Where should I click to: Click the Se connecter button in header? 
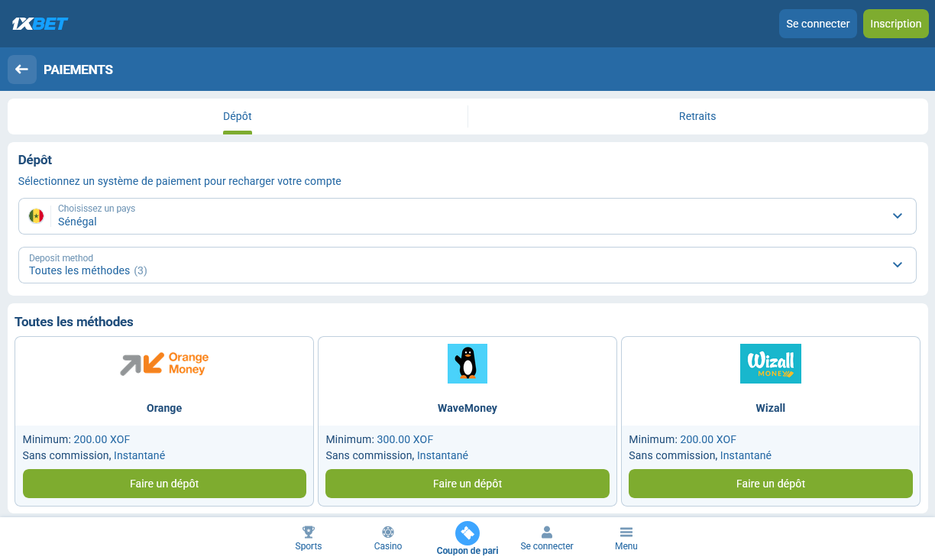tap(818, 24)
